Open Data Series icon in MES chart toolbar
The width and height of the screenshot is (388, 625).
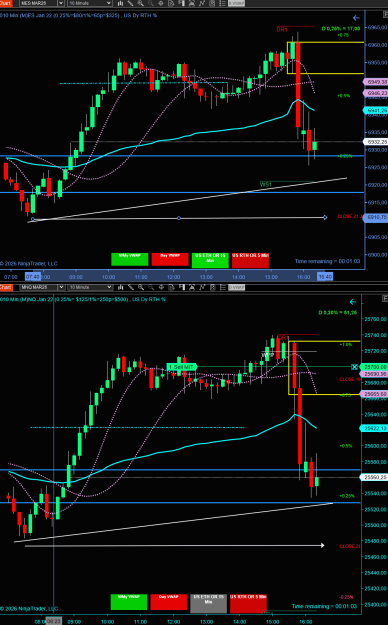click(191, 3)
